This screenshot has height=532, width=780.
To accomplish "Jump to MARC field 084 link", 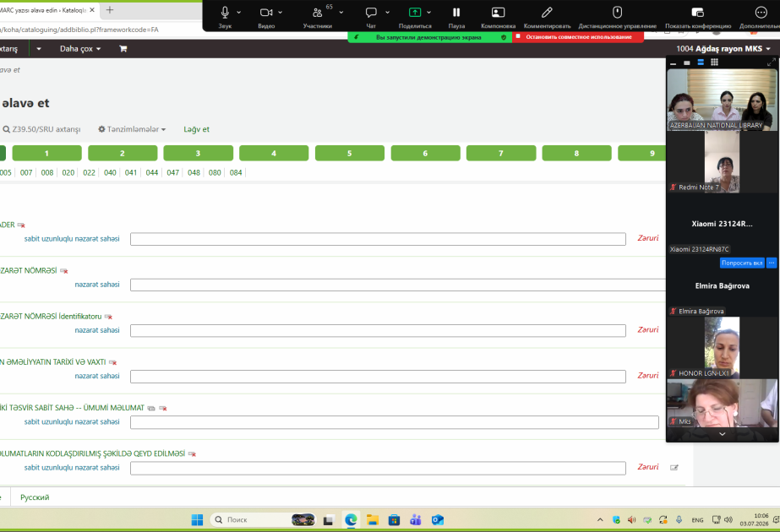I will click(236, 172).
